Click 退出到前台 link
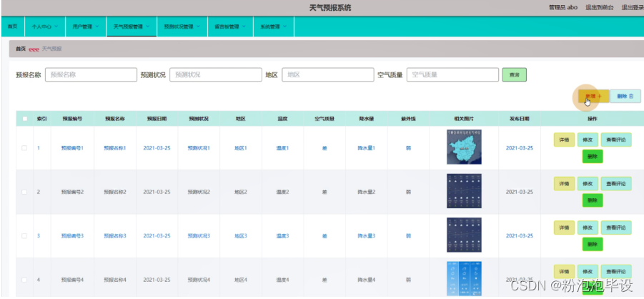Image resolution: width=644 pixels, height=299 pixels. [600, 7]
